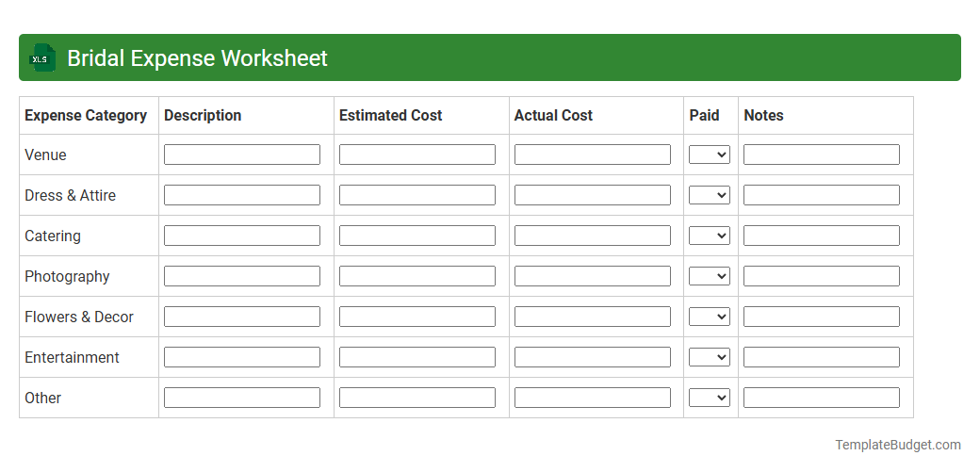Screen dimensions: 980x472
Task: Click the Actual Cost column header
Action: coord(553,116)
